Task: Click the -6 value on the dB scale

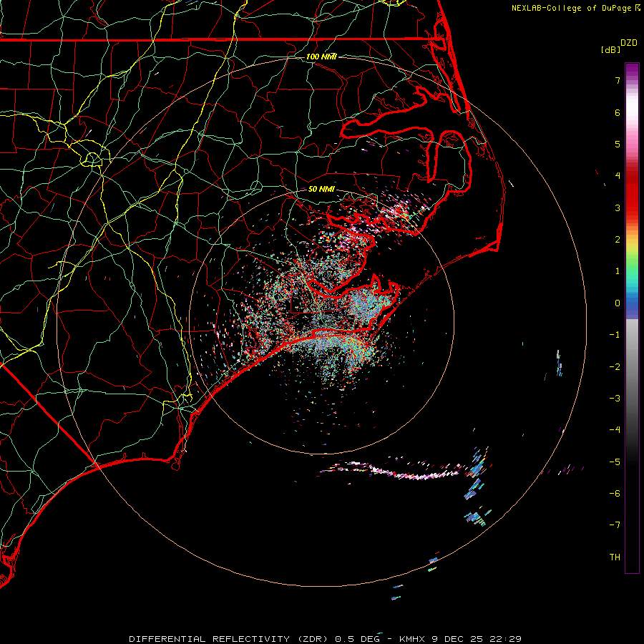Action: [615, 494]
